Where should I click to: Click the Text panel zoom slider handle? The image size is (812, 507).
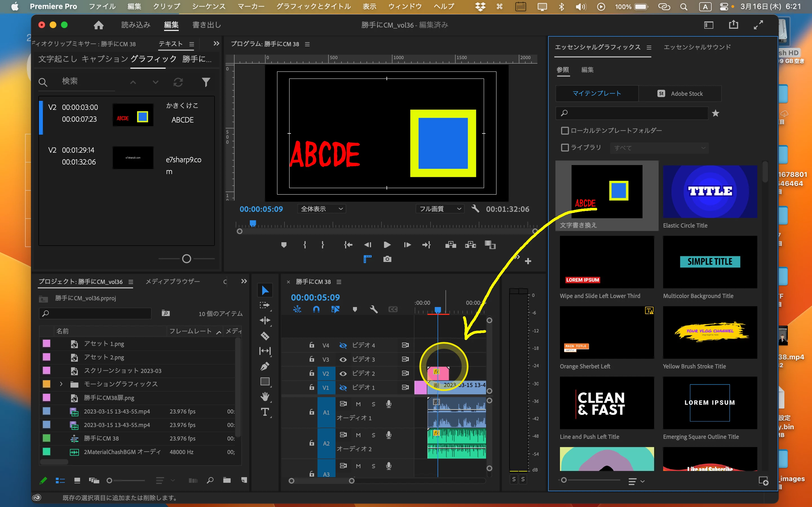point(187,259)
